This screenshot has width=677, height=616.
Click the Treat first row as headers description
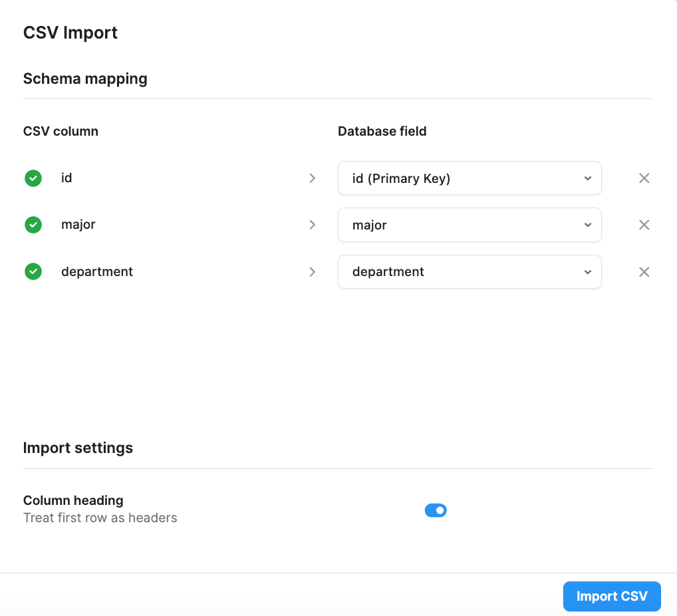pyautogui.click(x=100, y=518)
